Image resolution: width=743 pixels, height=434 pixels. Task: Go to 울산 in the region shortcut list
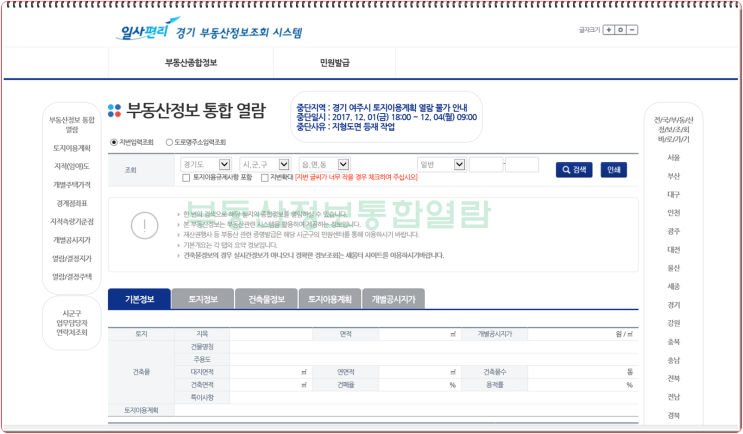(673, 268)
